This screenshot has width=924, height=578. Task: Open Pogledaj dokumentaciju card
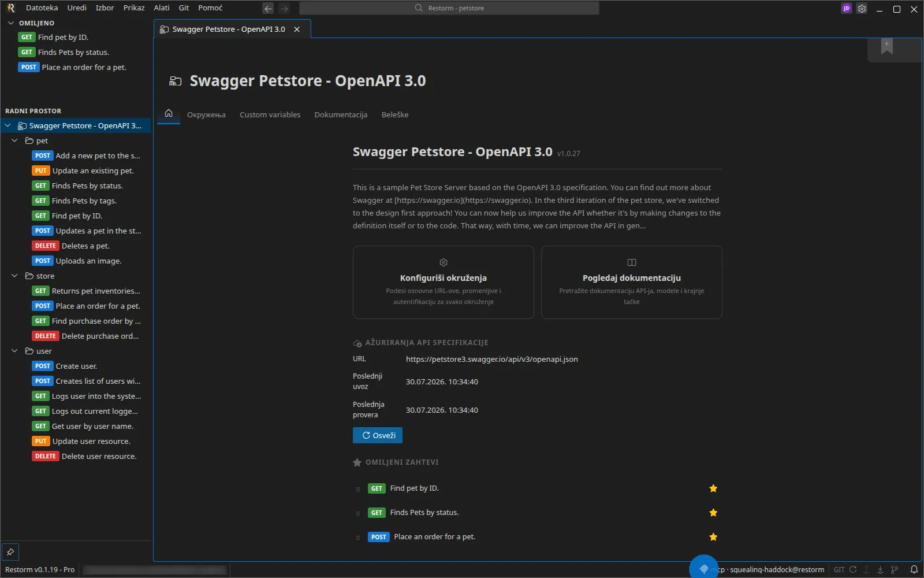pyautogui.click(x=632, y=282)
